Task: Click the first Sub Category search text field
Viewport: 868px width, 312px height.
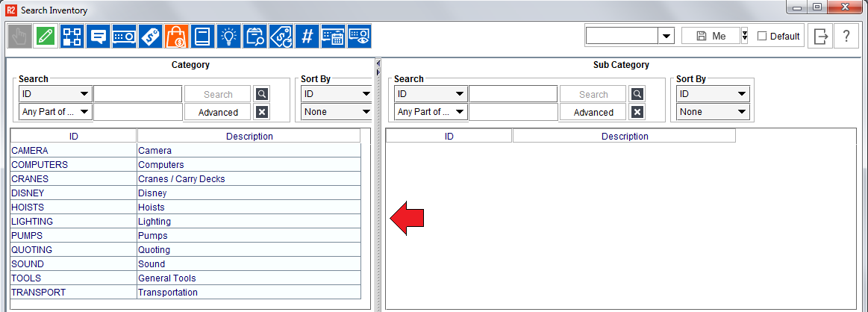Action: pos(513,94)
